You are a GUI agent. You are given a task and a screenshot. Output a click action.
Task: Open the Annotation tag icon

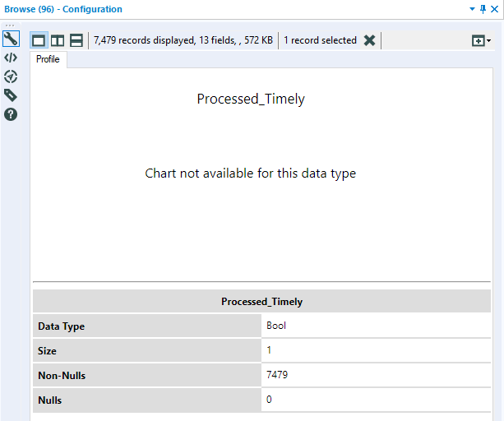coord(11,95)
